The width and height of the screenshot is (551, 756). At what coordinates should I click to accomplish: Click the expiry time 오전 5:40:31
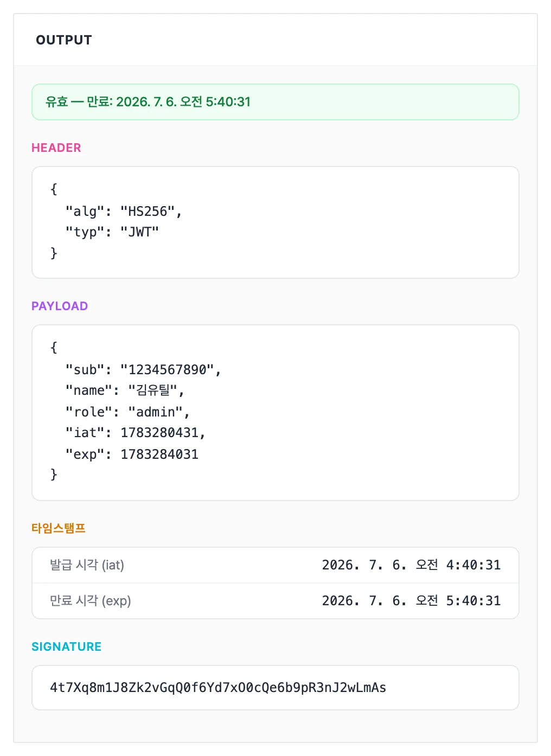[458, 601]
